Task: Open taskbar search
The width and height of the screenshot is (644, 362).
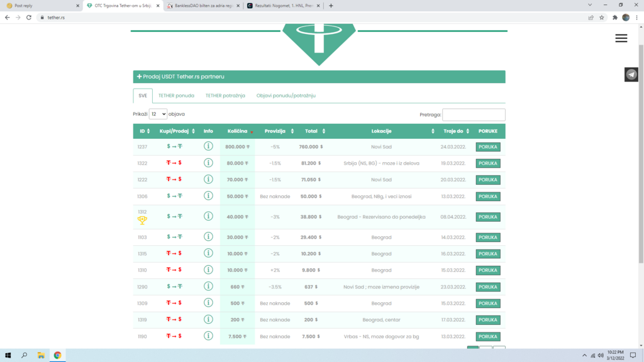Action: click(x=25, y=356)
